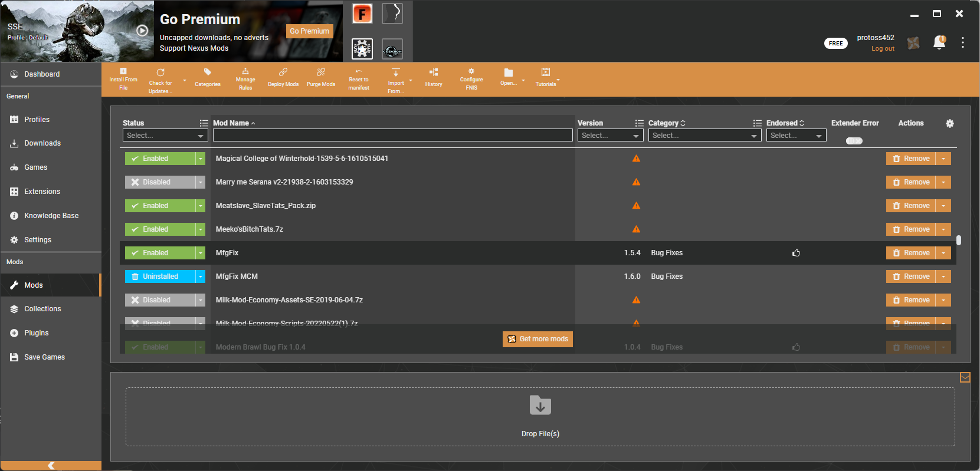Viewport: 980px width, 471px height.
Task: Purge Mods from the toolbar
Action: [x=321, y=78]
